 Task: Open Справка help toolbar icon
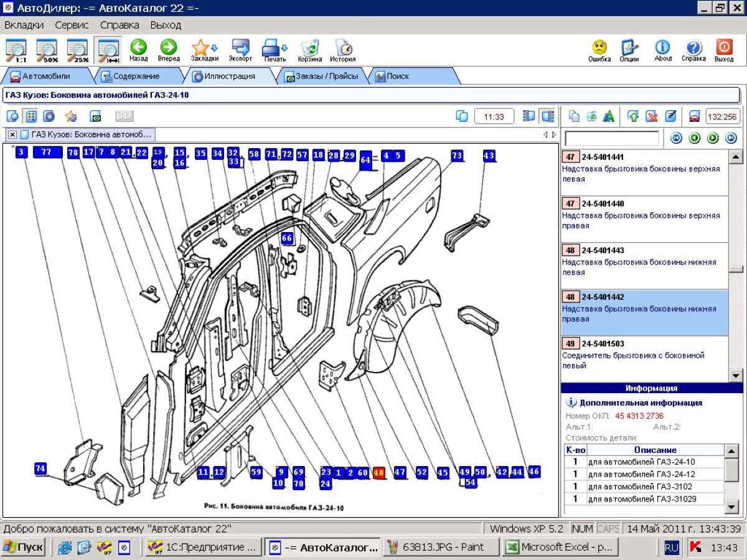(x=693, y=50)
